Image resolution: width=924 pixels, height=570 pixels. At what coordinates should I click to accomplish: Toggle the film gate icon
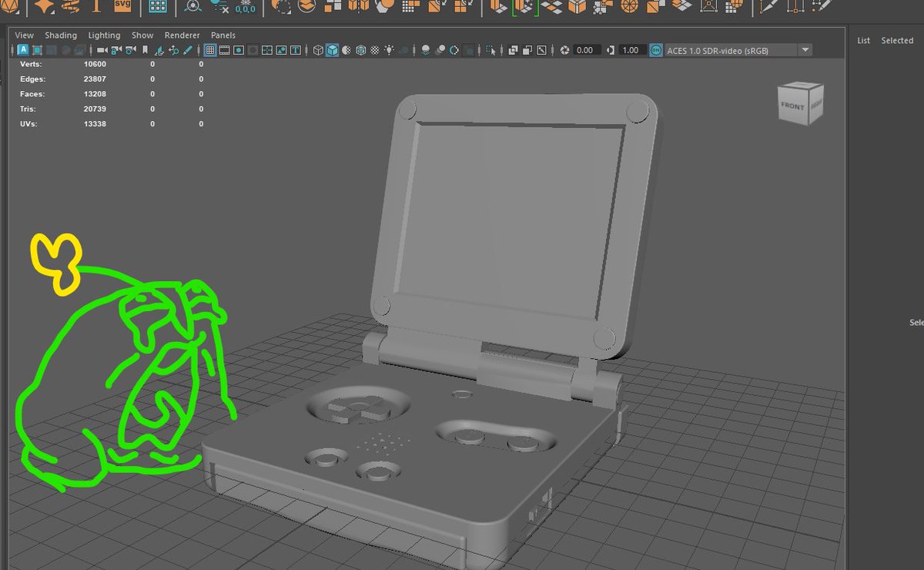224,50
